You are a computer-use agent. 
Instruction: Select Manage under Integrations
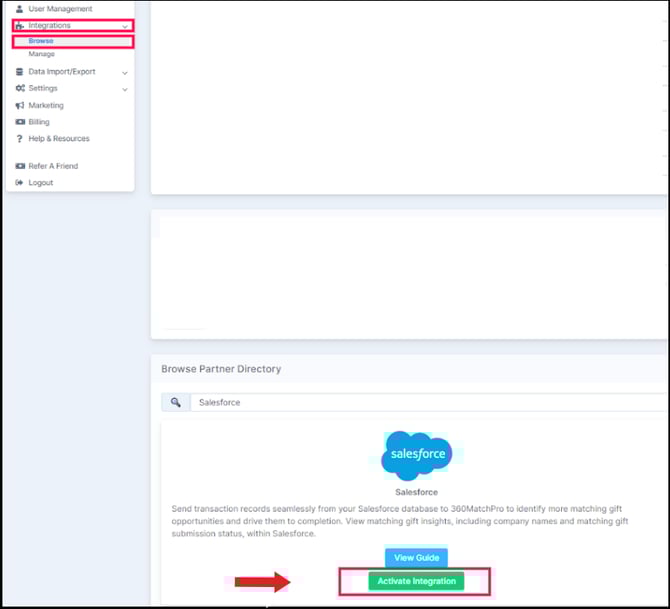(x=41, y=54)
